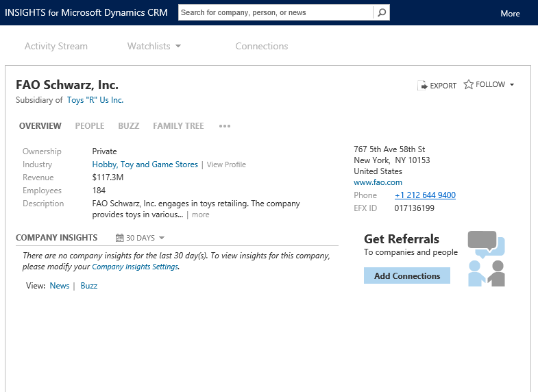Click the address line 767 5th Ave 58th St

(389, 149)
